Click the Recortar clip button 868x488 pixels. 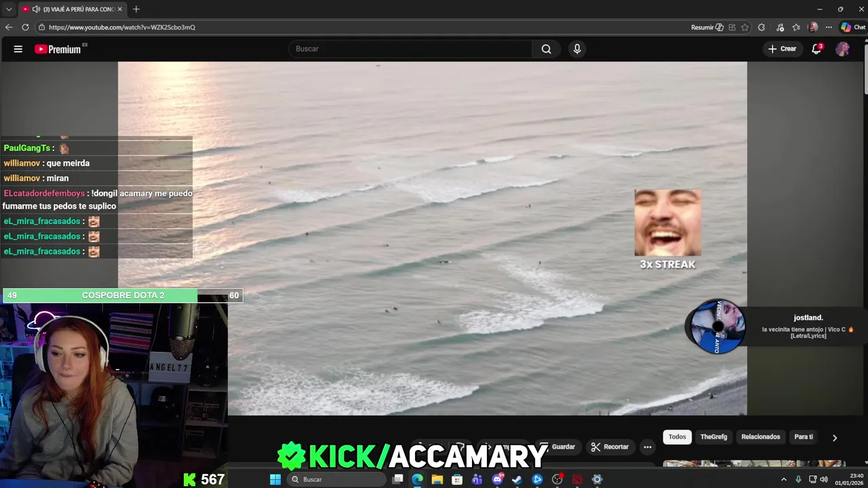tap(610, 447)
